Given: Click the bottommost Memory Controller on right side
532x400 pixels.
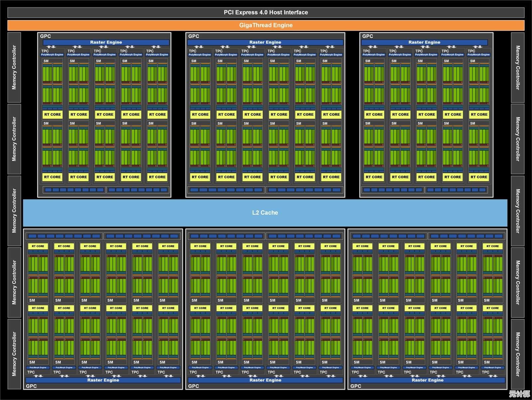Looking at the screenshot, I should [x=517, y=354].
